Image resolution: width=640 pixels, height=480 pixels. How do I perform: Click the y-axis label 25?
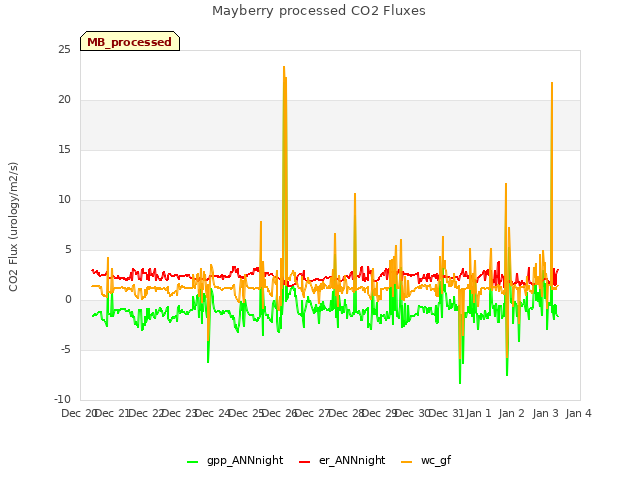coord(64,50)
